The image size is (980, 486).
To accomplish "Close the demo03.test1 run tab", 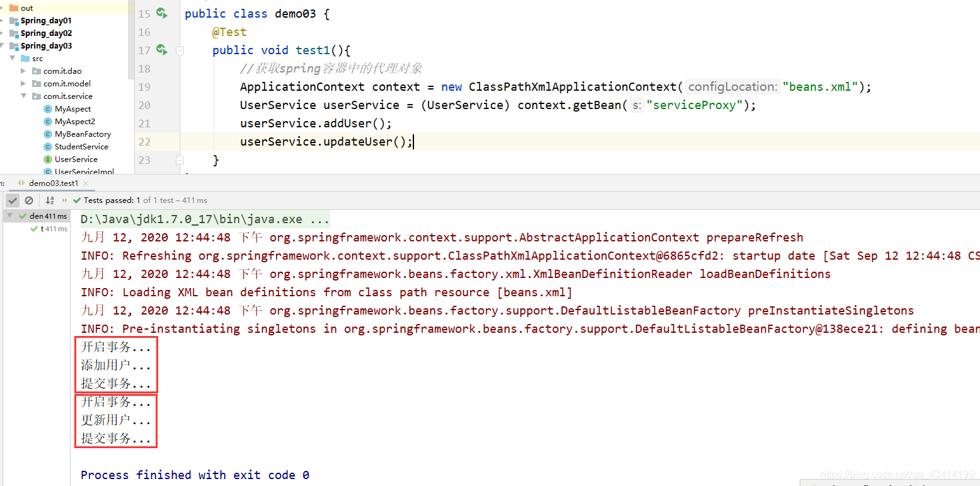I will pos(86,183).
